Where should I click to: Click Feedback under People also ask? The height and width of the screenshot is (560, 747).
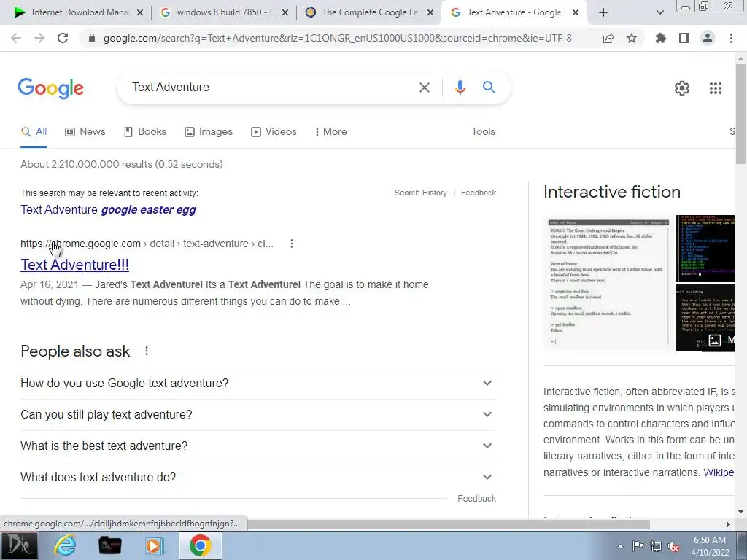point(476,499)
